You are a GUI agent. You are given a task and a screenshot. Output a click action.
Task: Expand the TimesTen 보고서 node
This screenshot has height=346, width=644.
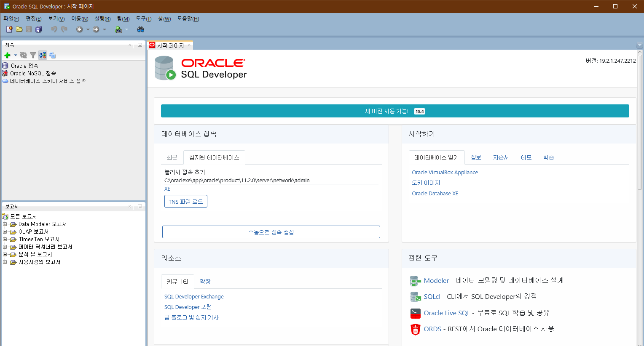(5, 240)
